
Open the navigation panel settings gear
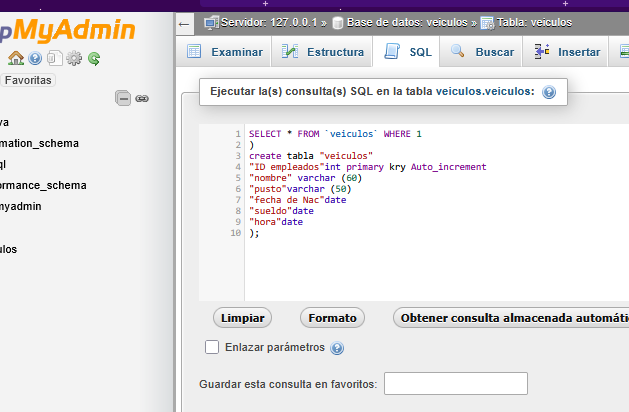[74, 59]
